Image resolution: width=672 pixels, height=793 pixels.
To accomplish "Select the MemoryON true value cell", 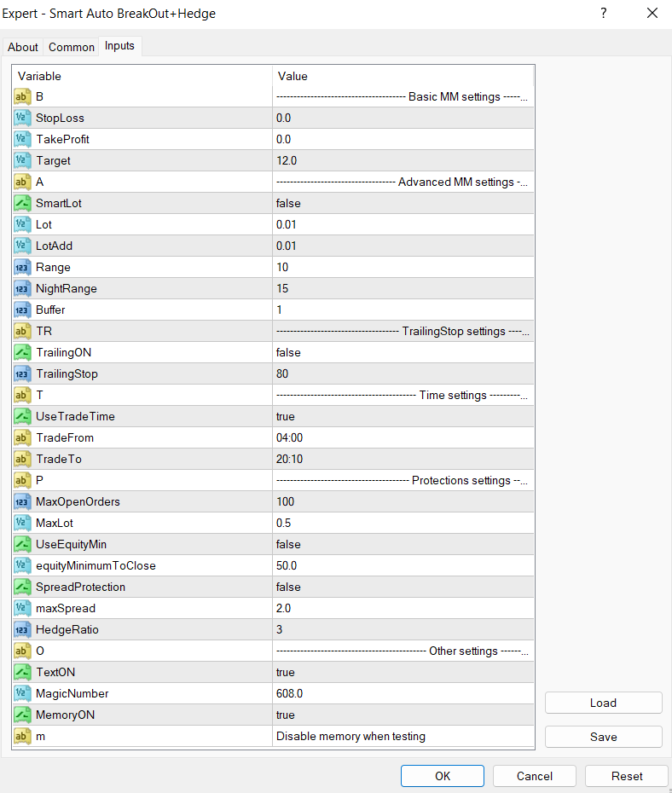I will click(x=403, y=715).
